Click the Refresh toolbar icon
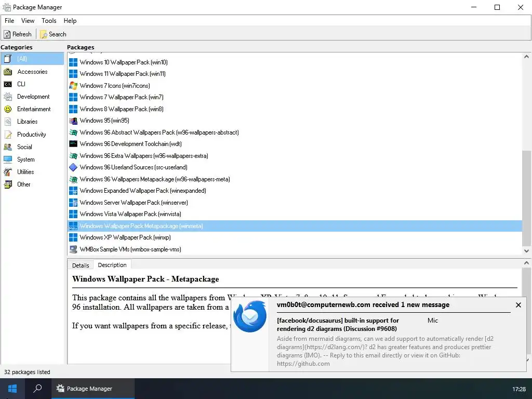Image resolution: width=532 pixels, height=399 pixels. pos(7,34)
